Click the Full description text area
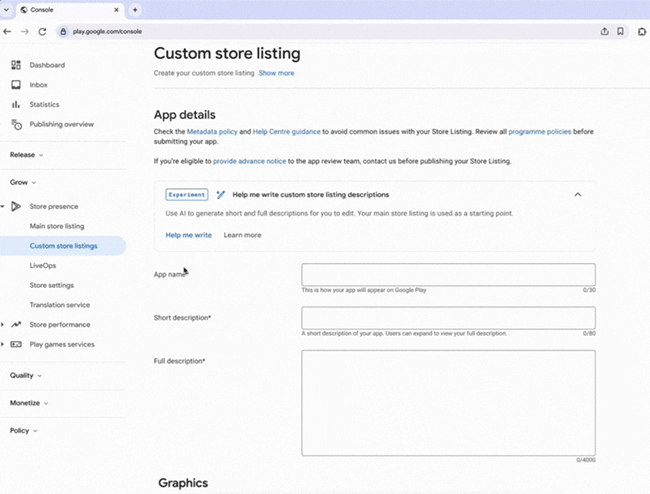The image size is (650, 494). click(x=448, y=402)
